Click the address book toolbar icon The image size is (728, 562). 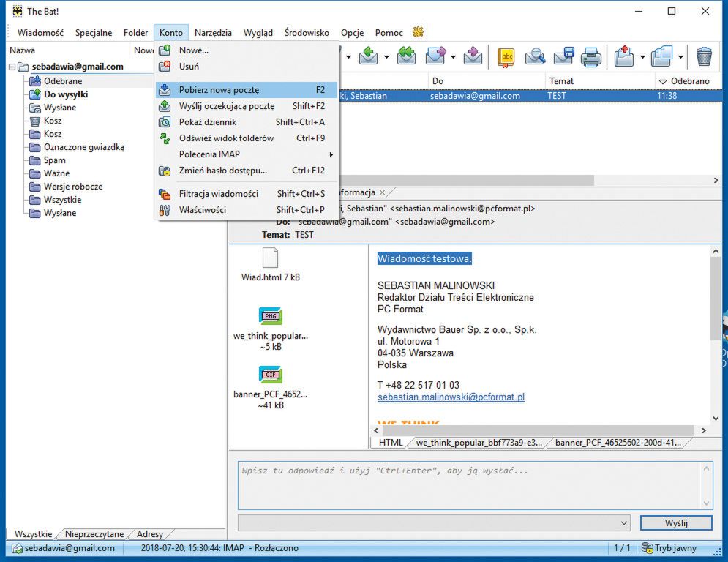(x=506, y=56)
